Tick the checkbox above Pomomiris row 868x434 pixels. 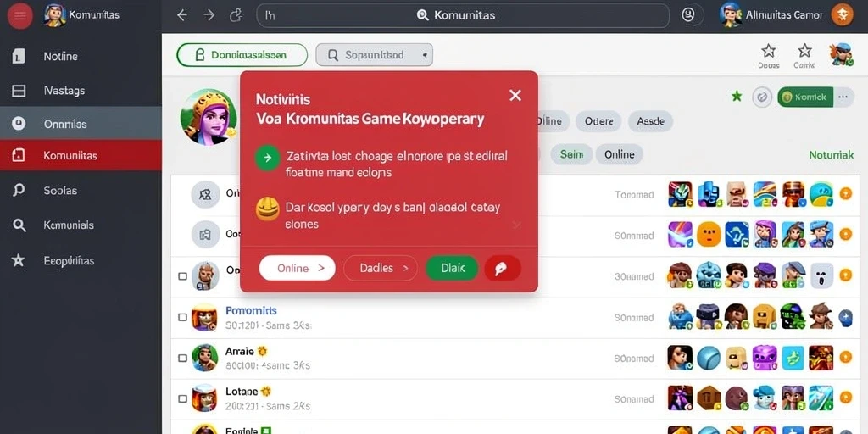tap(183, 275)
